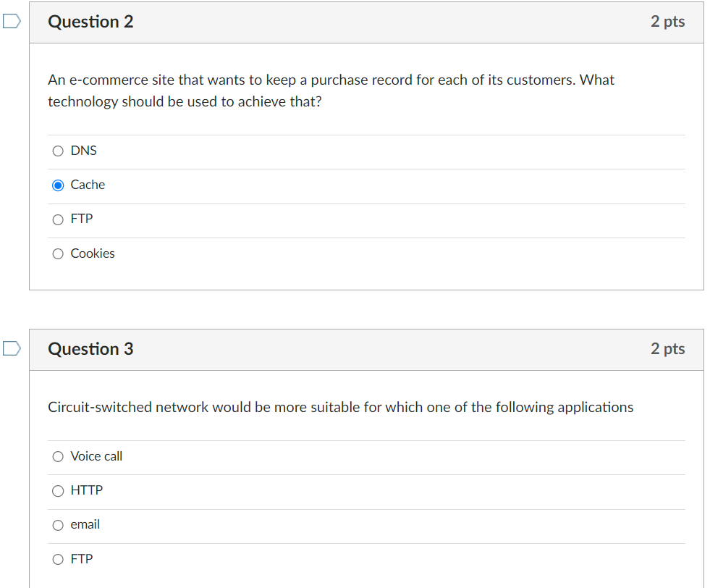The width and height of the screenshot is (710, 588).
Task: Select the DNS radio option
Action: [x=58, y=151]
